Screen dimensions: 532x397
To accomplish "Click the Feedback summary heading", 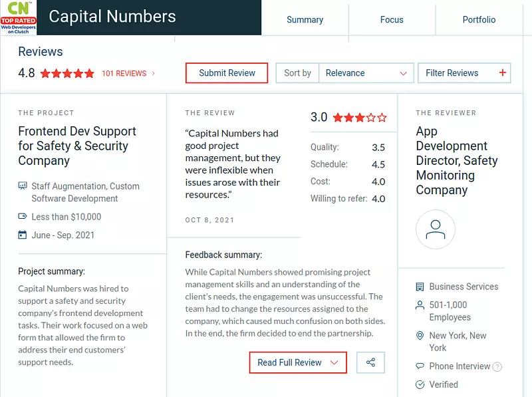I will pyautogui.click(x=223, y=255).
